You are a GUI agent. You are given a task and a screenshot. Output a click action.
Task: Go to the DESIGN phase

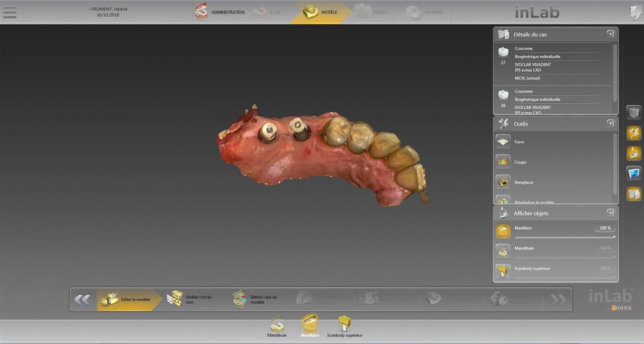[x=371, y=12]
